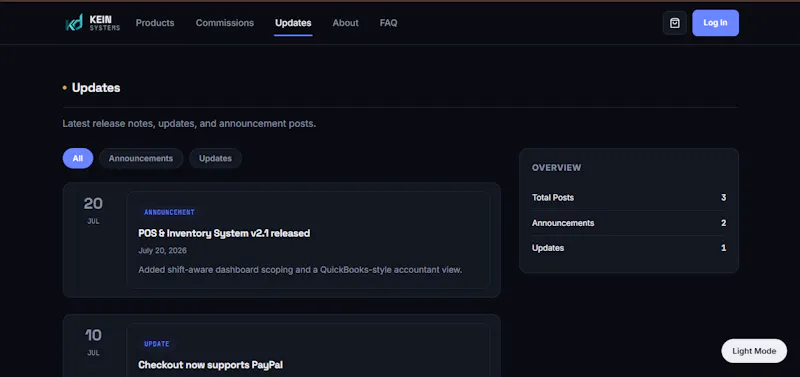Click the July 20, 2026 date text
Image resolution: width=800 pixels, height=377 pixels.
[x=162, y=250]
